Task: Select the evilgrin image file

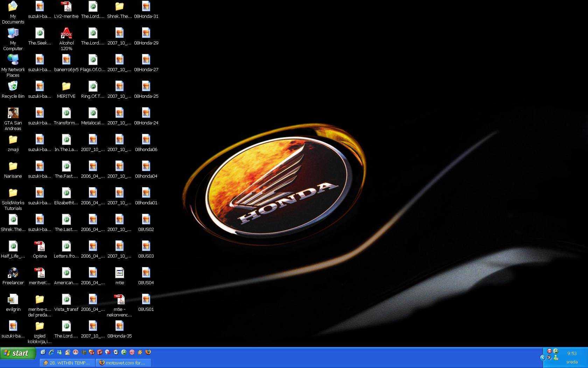Action: point(13,303)
